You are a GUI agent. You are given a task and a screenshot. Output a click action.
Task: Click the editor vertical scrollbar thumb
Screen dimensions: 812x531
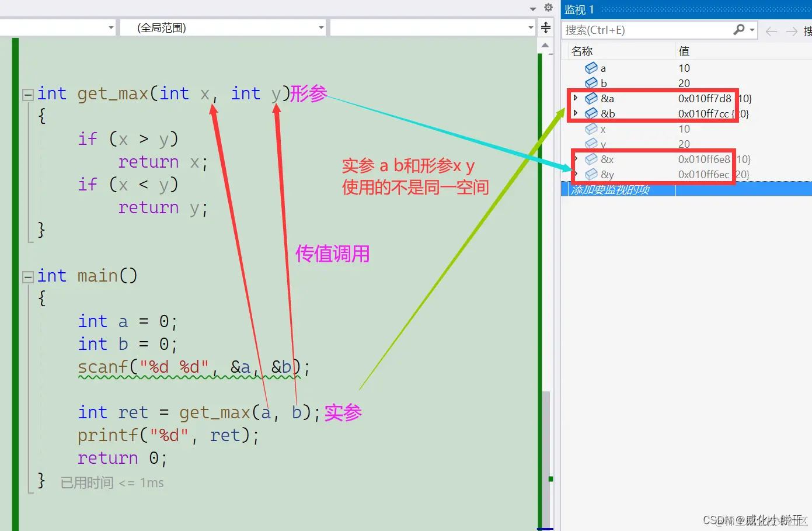(546, 459)
